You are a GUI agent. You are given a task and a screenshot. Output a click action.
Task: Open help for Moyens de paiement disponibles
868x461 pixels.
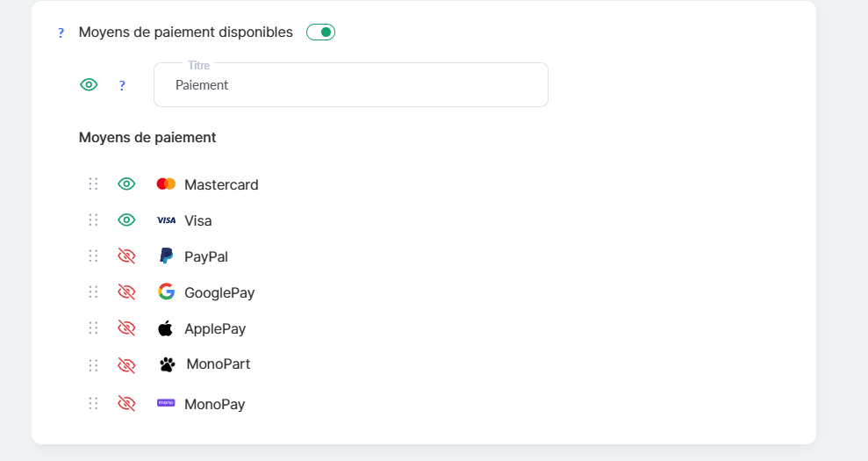pos(61,33)
